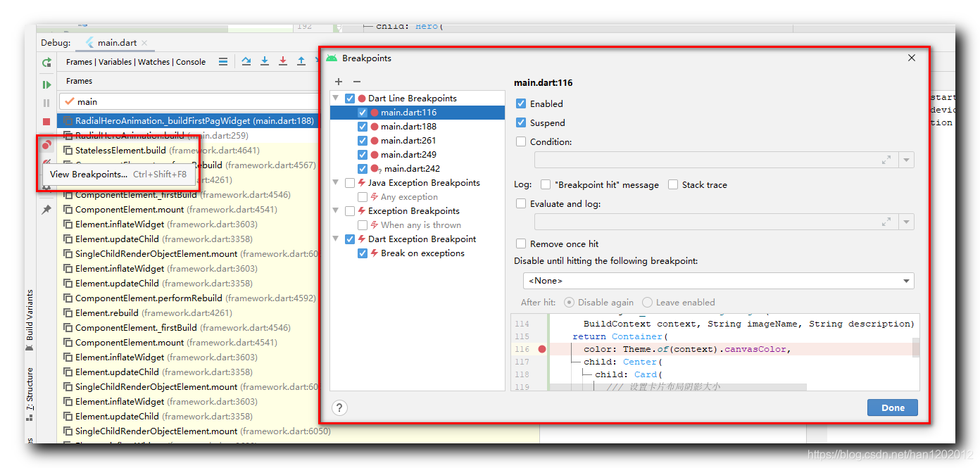The image size is (980, 468).
Task: Check the "Breakpoint hit" message checkbox
Action: coord(546,184)
